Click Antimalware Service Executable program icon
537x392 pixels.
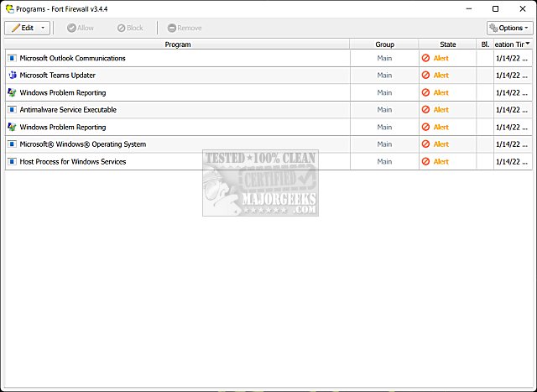(x=12, y=110)
